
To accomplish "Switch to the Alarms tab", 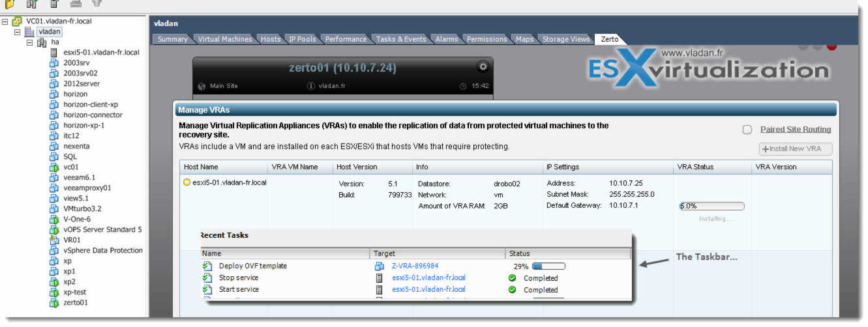I will point(447,39).
